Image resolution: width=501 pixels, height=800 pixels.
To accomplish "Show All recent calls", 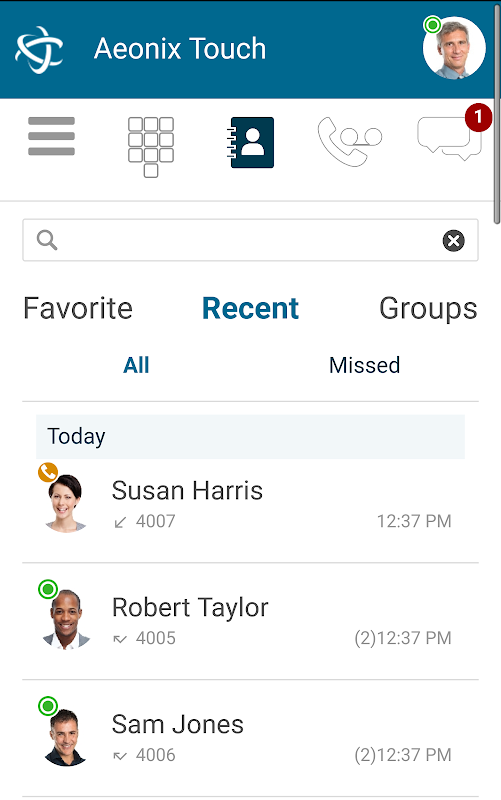I will click(136, 365).
